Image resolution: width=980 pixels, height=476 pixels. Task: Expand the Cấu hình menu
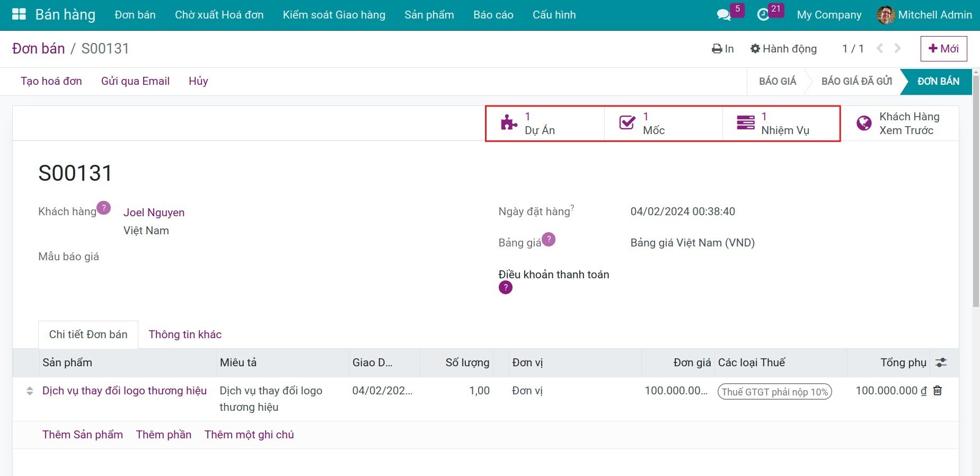(x=554, y=15)
